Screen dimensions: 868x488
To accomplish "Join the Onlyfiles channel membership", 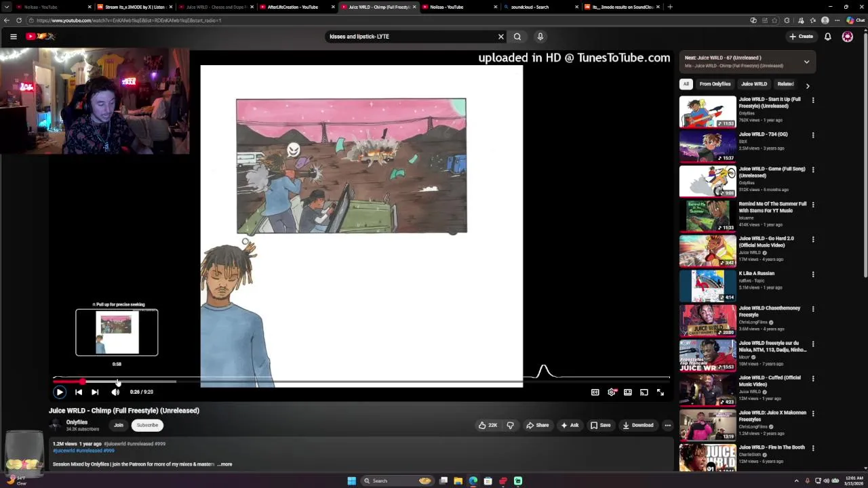I will [119, 425].
